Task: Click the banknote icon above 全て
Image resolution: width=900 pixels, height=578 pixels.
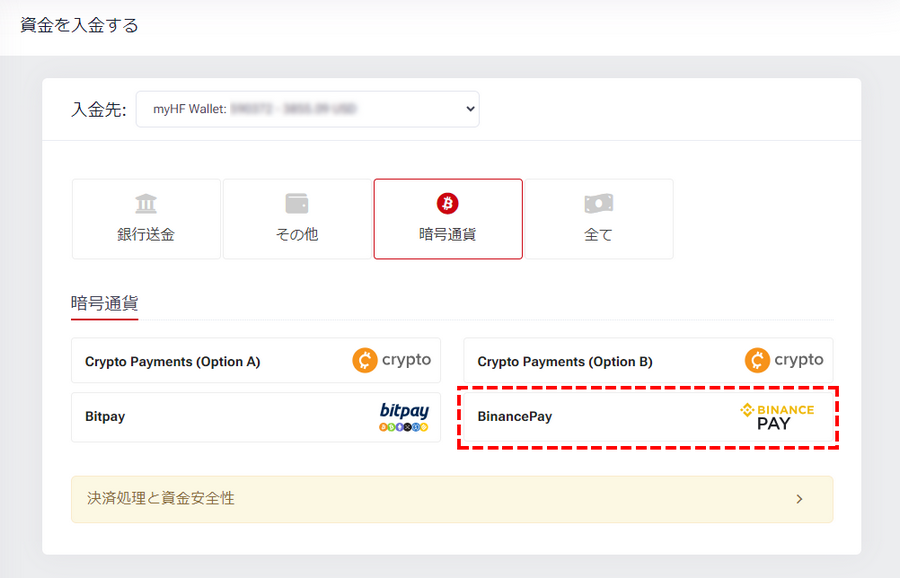Action: (599, 203)
